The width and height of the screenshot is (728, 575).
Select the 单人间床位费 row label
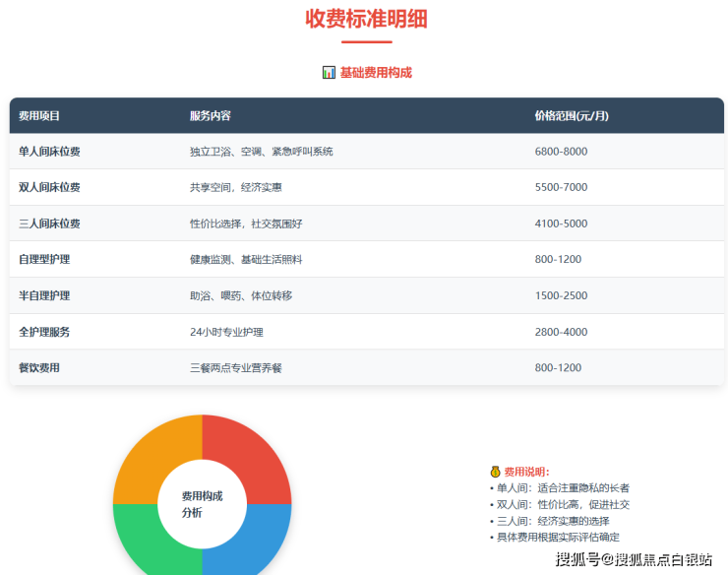(49, 152)
